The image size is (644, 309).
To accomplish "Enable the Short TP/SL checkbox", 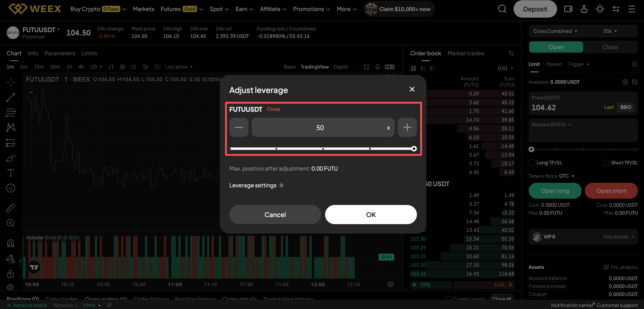I will (606, 163).
